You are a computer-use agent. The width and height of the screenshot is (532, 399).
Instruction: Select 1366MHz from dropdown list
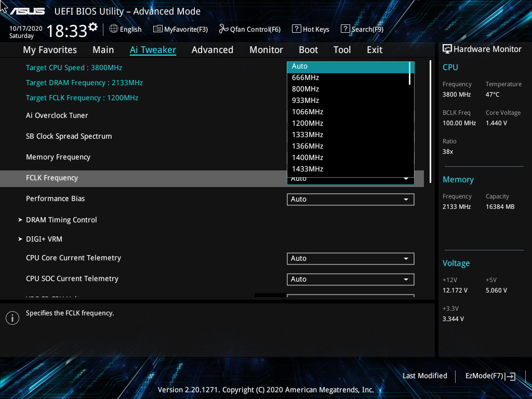point(349,146)
